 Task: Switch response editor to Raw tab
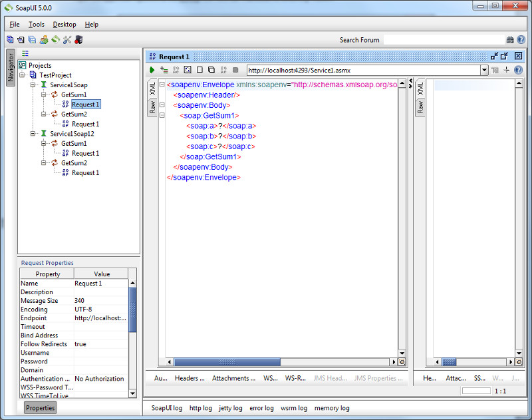pyautogui.click(x=420, y=106)
